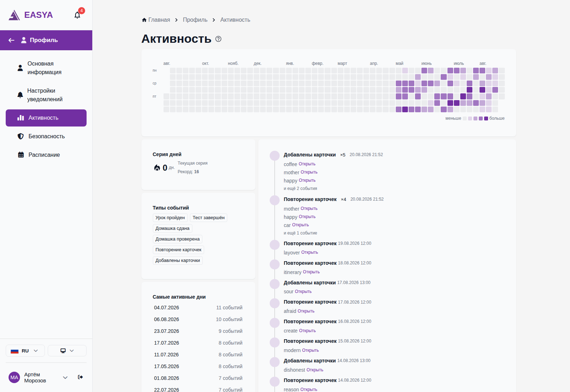Click the Профиль sidebar header

[46, 40]
